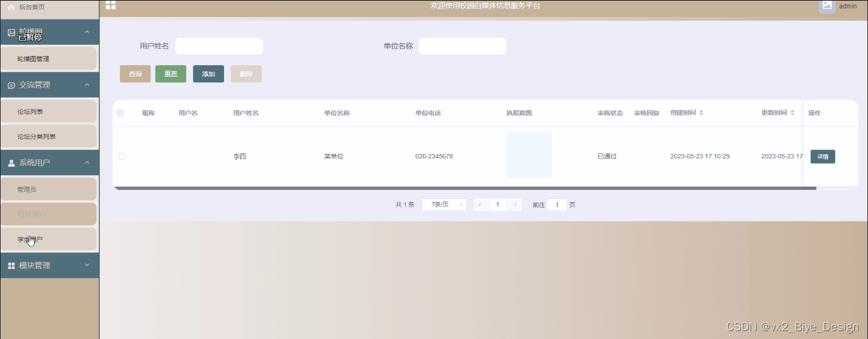Click the 删除 delete button
Viewport: 868px width, 339px height.
coord(246,74)
